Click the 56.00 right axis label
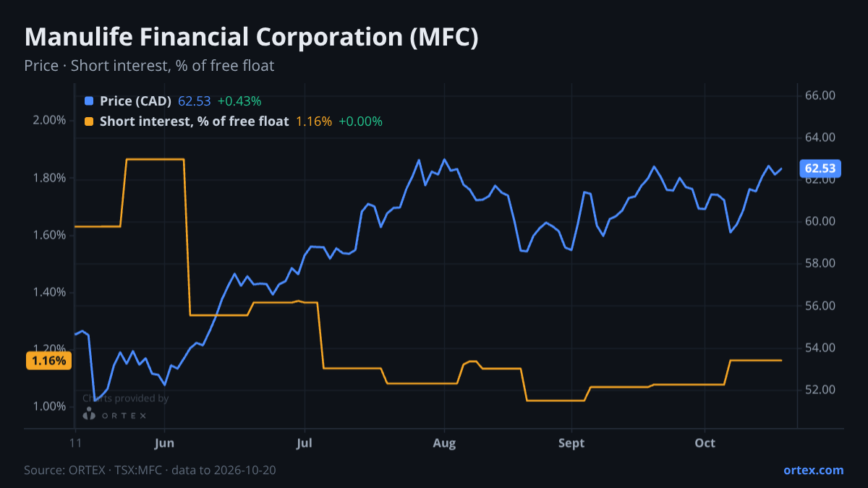868x488 pixels. pyautogui.click(x=820, y=306)
